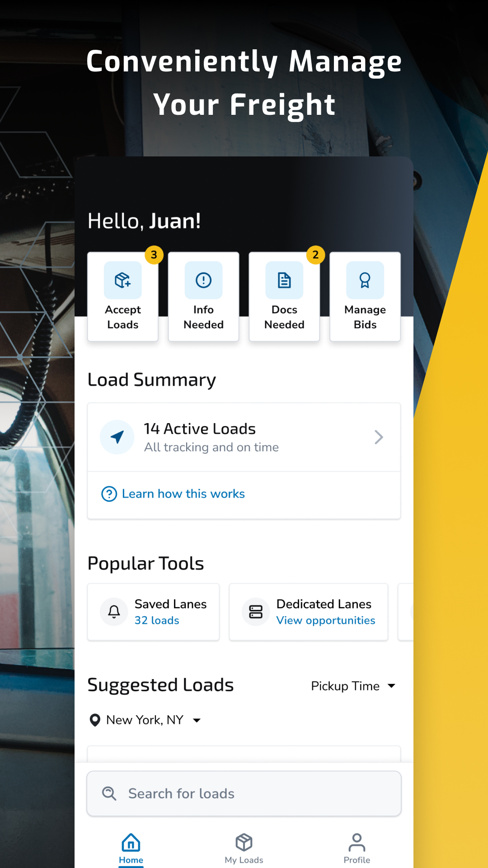488x868 pixels.
Task: Open the Accept Loads card
Action: (123, 297)
